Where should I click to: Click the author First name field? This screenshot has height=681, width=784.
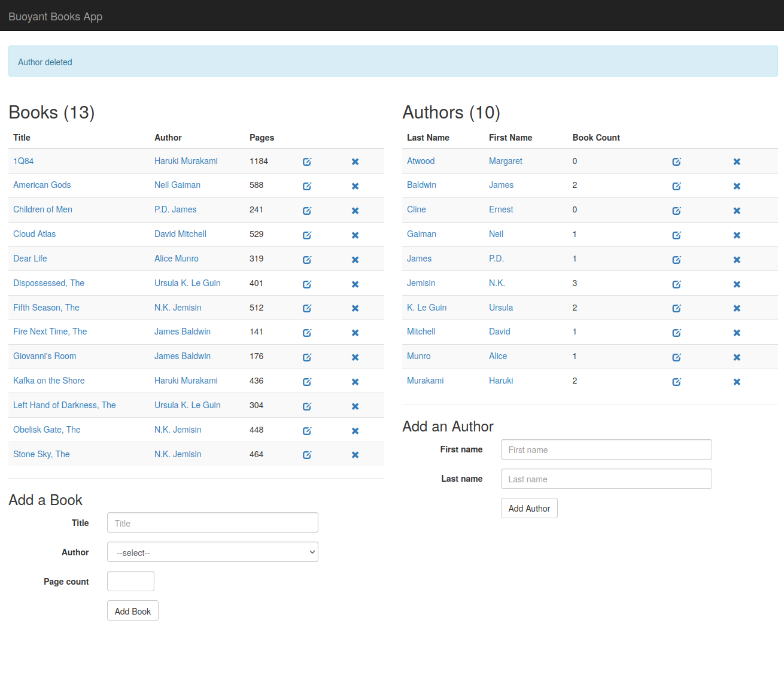(x=606, y=449)
